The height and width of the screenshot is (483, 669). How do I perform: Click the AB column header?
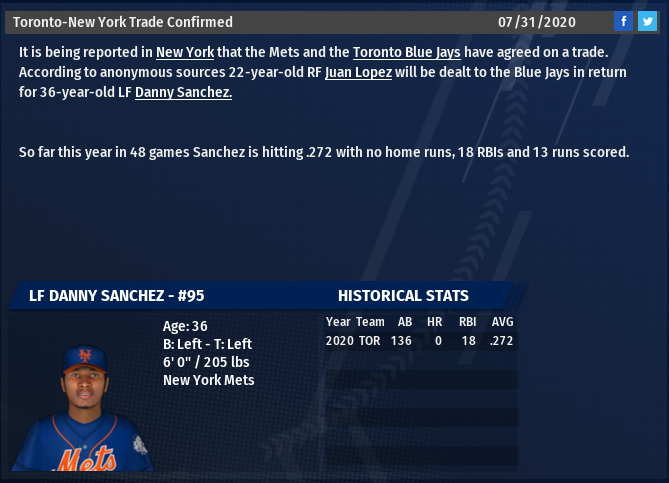pos(405,322)
